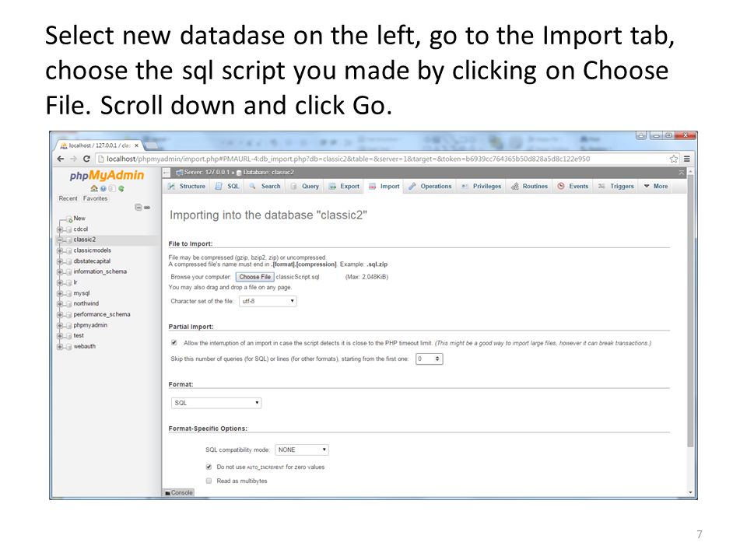Open Chrome hamburger menu
This screenshot has height=560, width=747.
tap(687, 159)
